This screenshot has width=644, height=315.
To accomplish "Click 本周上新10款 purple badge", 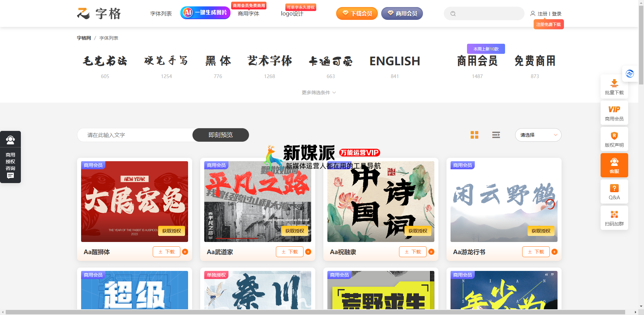I will 486,49.
